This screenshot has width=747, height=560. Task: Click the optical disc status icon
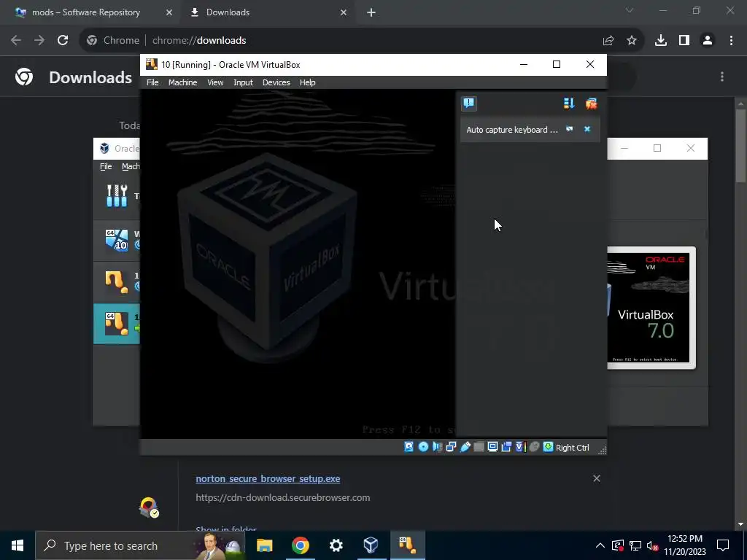(423, 447)
